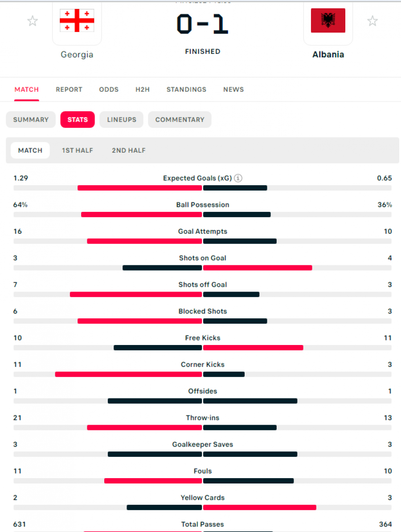Click the Albania team name
Viewport: 401px width, 532px height.
click(328, 55)
